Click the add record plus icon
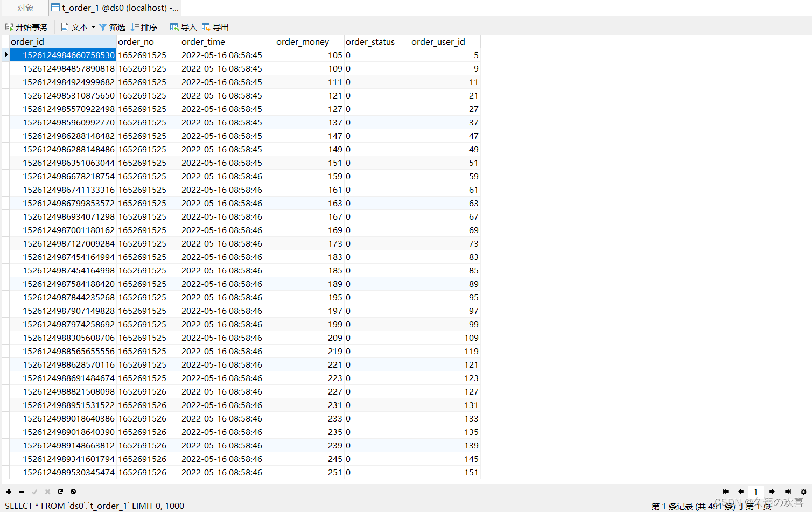The image size is (812, 512). coord(9,492)
